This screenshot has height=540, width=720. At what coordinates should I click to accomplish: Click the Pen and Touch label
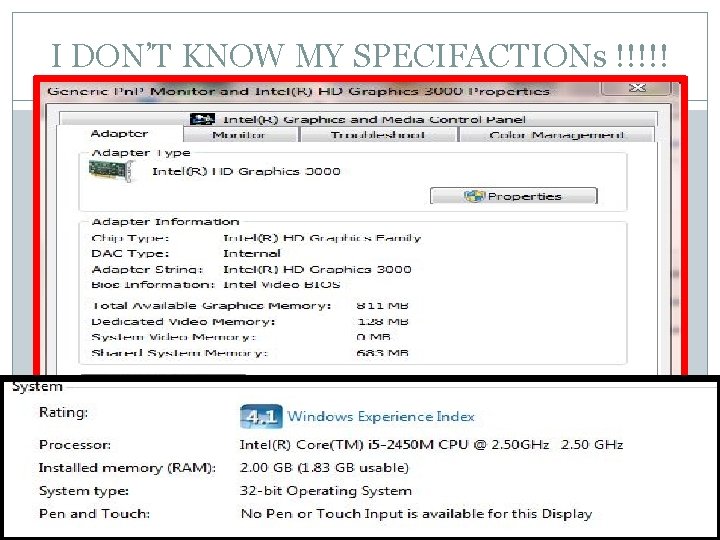click(95, 513)
